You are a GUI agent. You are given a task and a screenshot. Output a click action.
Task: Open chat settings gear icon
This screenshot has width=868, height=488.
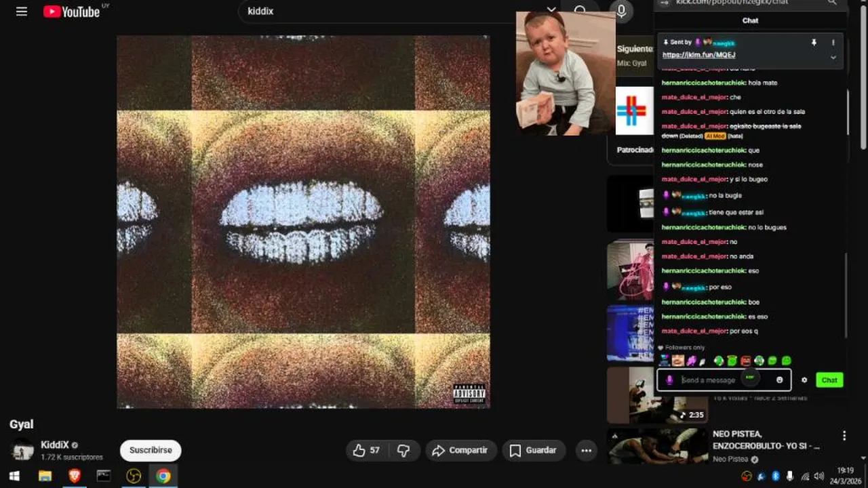pos(804,380)
